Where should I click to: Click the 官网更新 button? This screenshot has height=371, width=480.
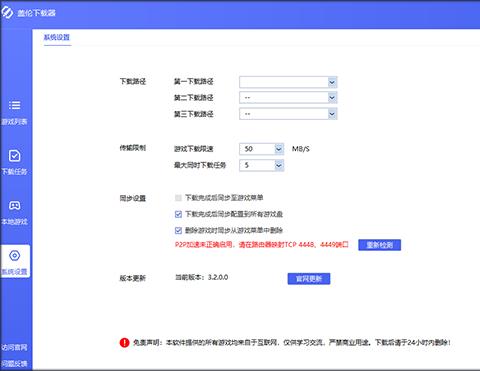(x=309, y=279)
